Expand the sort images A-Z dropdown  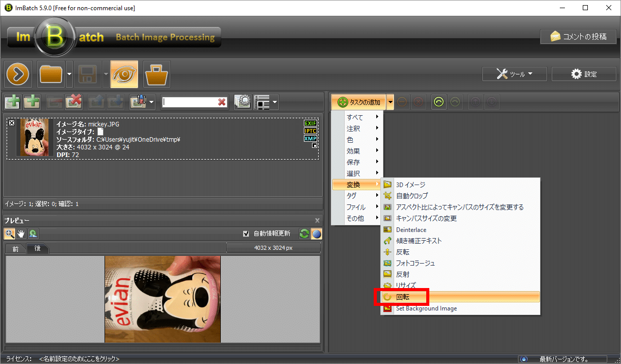152,102
